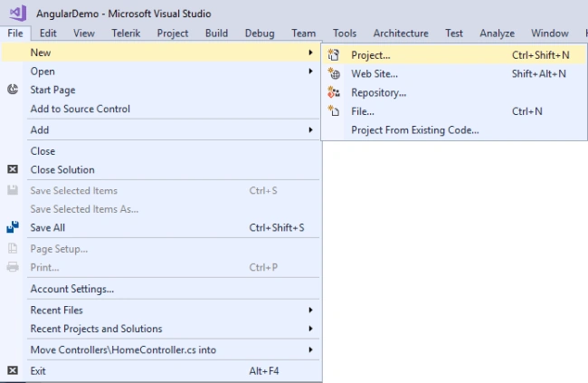Click the Page Setup icon
The height and width of the screenshot is (383, 588).
(13, 248)
